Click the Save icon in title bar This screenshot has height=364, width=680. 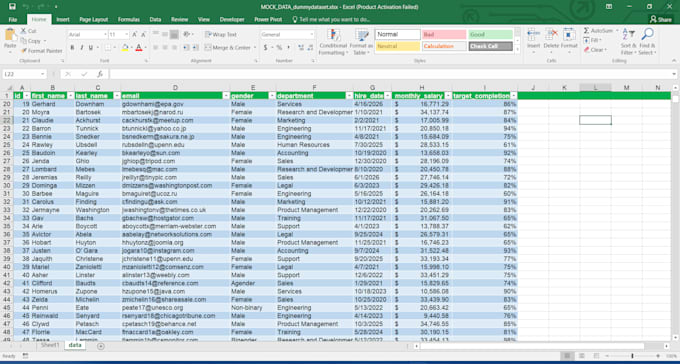pos(12,7)
